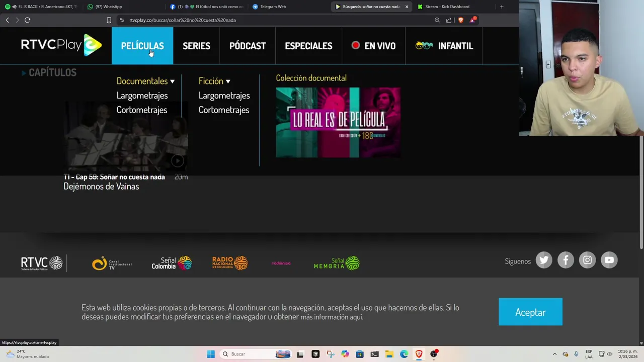This screenshot has height=362, width=644.
Task: Open the Señal Memoria logo
Action: (x=337, y=263)
